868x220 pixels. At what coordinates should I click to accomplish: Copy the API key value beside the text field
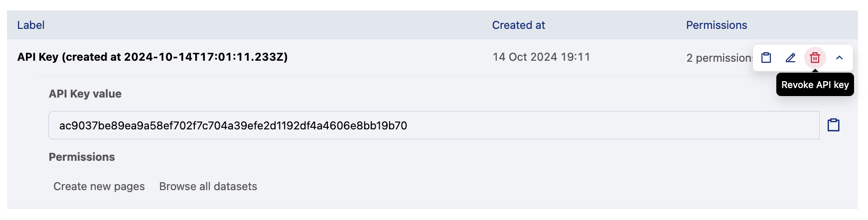click(834, 125)
